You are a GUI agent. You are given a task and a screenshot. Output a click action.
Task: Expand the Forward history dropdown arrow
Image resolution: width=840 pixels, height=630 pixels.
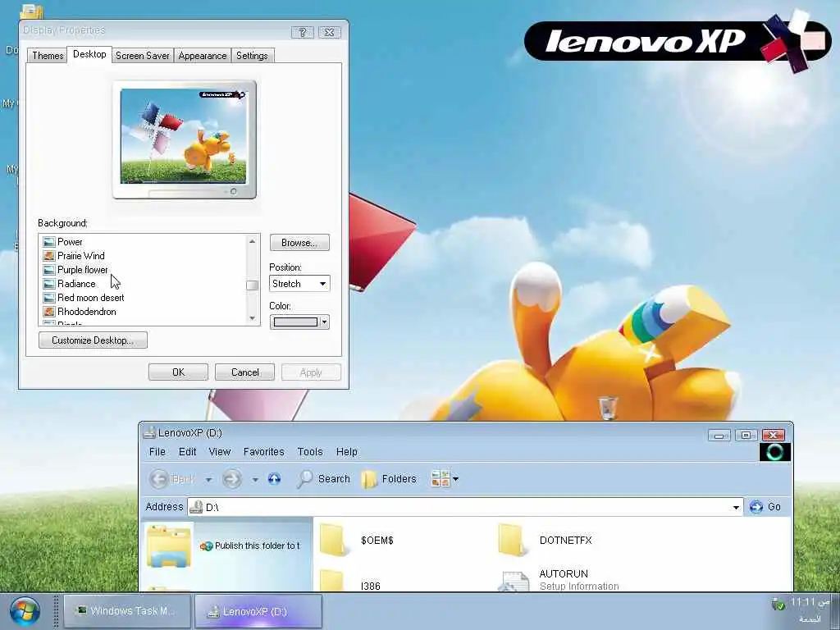tap(256, 479)
